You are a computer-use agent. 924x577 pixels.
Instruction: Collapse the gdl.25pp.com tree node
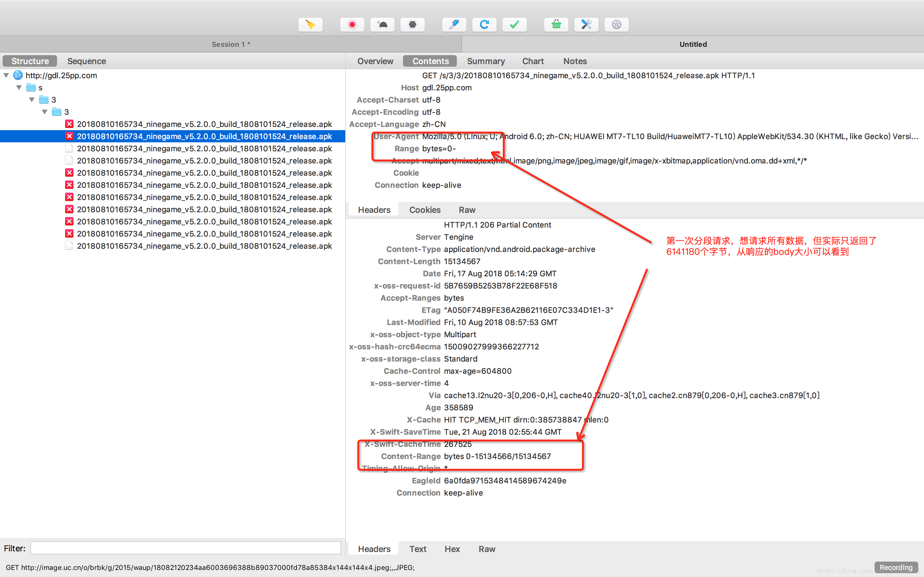coord(6,75)
